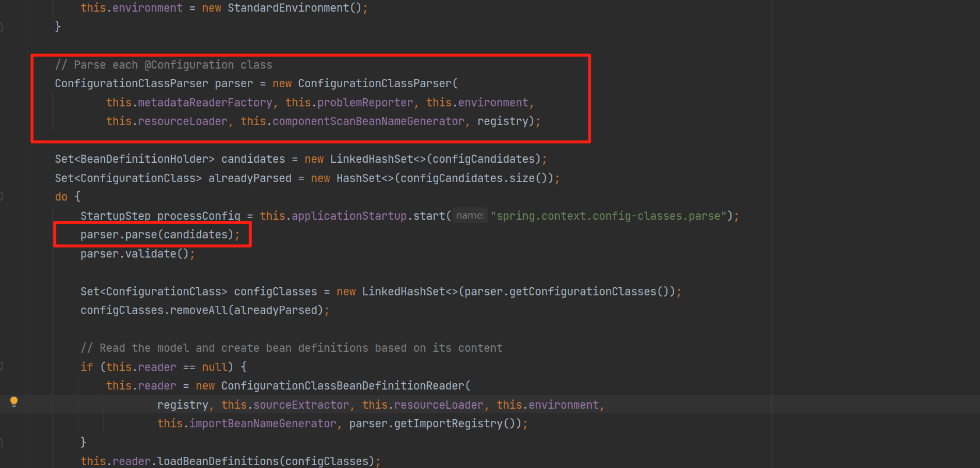Click 'HashSet' on the alreadyParsed line
This screenshot has width=980, height=468.
point(358,178)
